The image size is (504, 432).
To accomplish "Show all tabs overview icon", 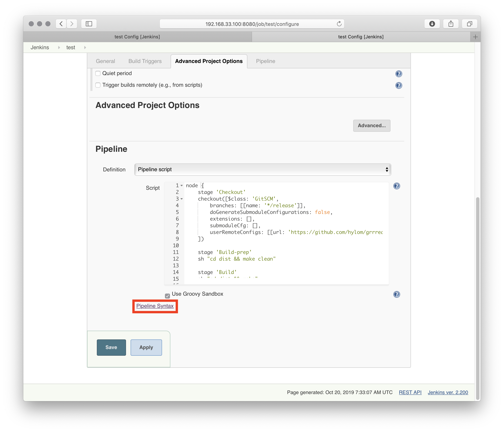I will tap(469, 24).
